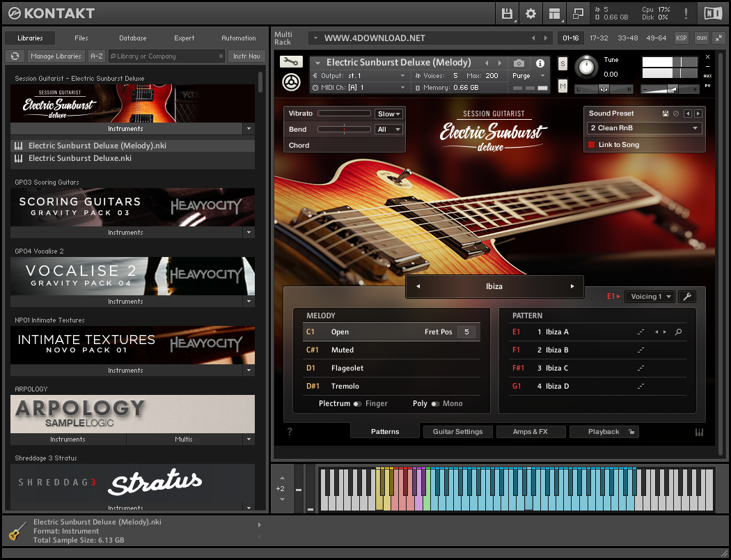The image size is (731, 560).
Task: Switch to the Files tab
Action: click(81, 38)
